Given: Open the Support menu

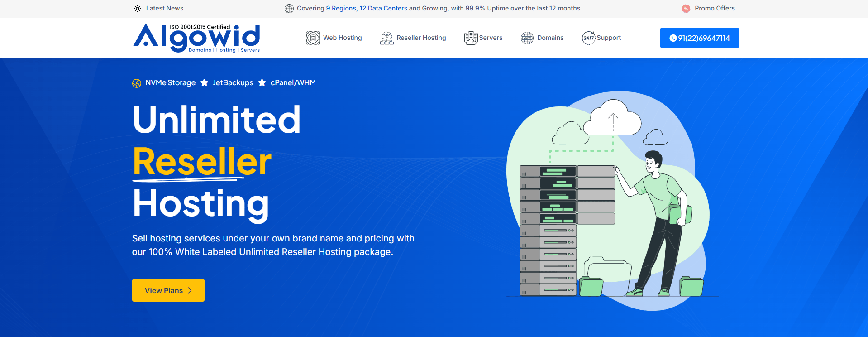Looking at the screenshot, I should click(609, 38).
